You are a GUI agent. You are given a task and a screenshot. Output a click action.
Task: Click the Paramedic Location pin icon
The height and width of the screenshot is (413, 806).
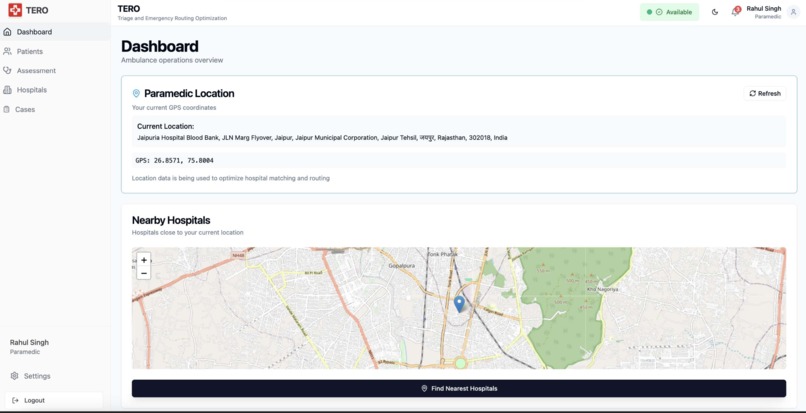pyautogui.click(x=136, y=94)
